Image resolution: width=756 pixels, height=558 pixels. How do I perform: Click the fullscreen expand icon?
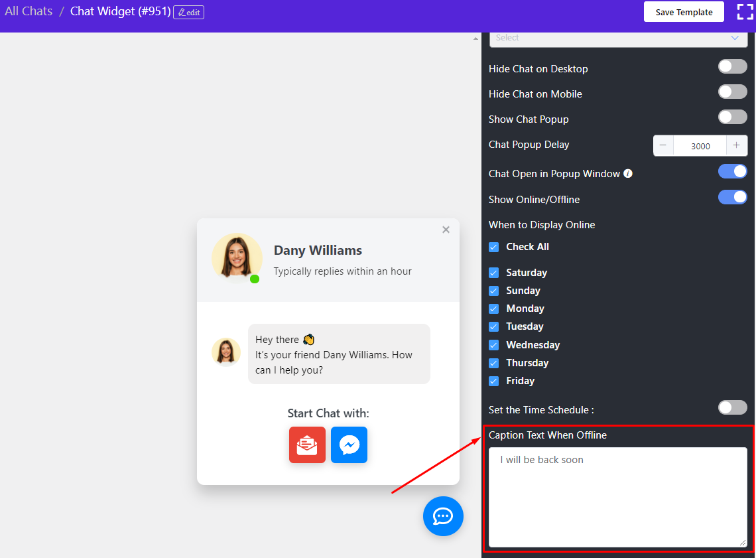[745, 12]
